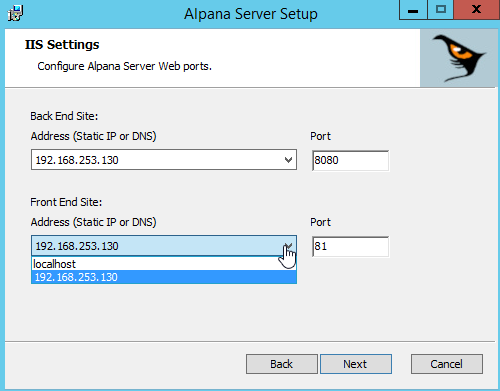The height and width of the screenshot is (391, 500).
Task: Click the Front End Site port field showing 81
Action: click(350, 246)
